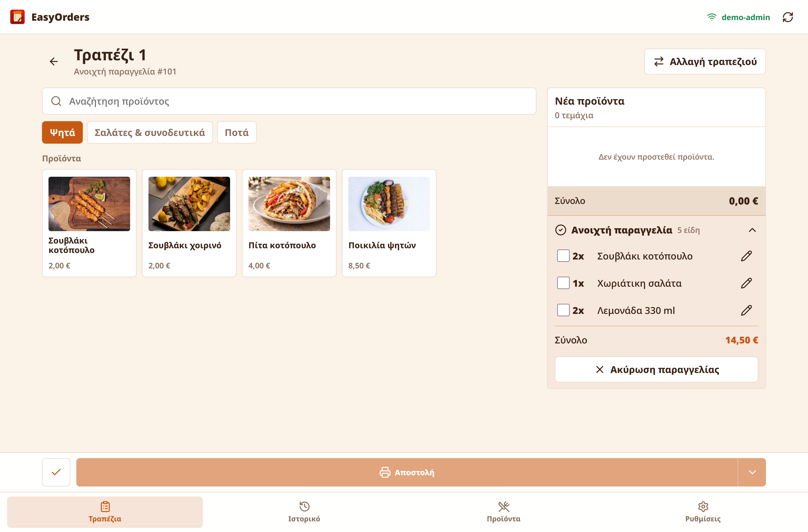Tick the Χωριάτικη σαλάτα checkbox
808x532 pixels.
[x=563, y=283]
